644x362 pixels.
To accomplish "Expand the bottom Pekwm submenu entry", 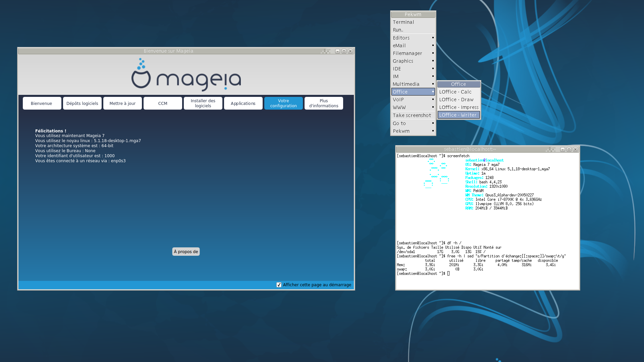I will (413, 131).
